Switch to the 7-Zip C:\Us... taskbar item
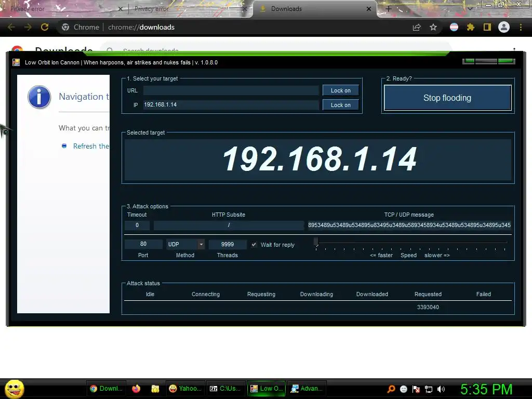This screenshot has width=532, height=399. (x=225, y=389)
